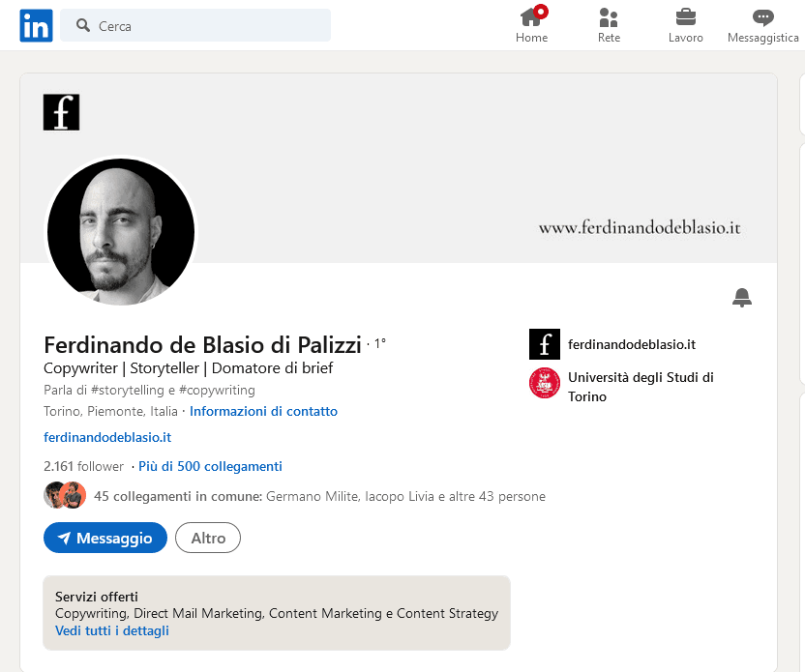The image size is (805, 672).
Task: Open Università degli Studi di Torino link
Action: [x=641, y=387]
